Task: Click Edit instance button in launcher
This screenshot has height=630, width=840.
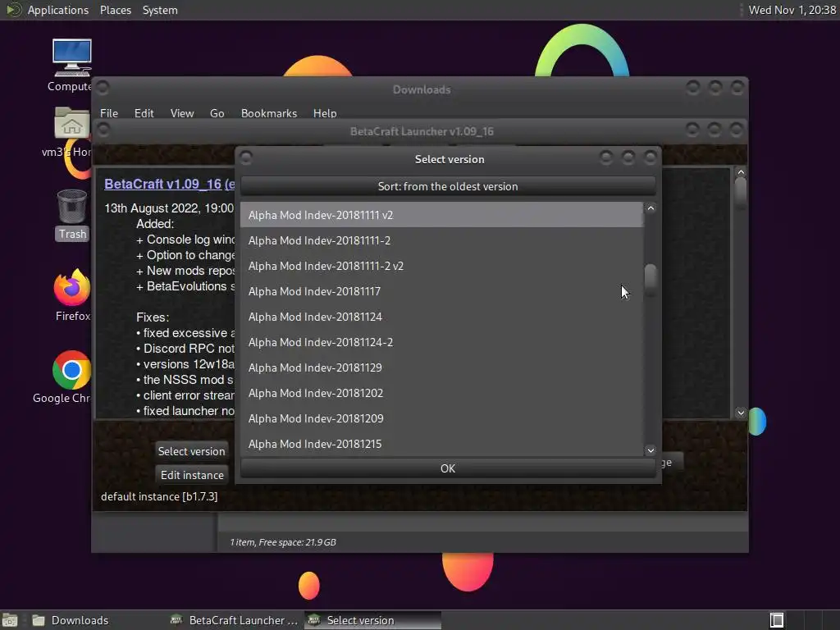Action: (x=192, y=475)
